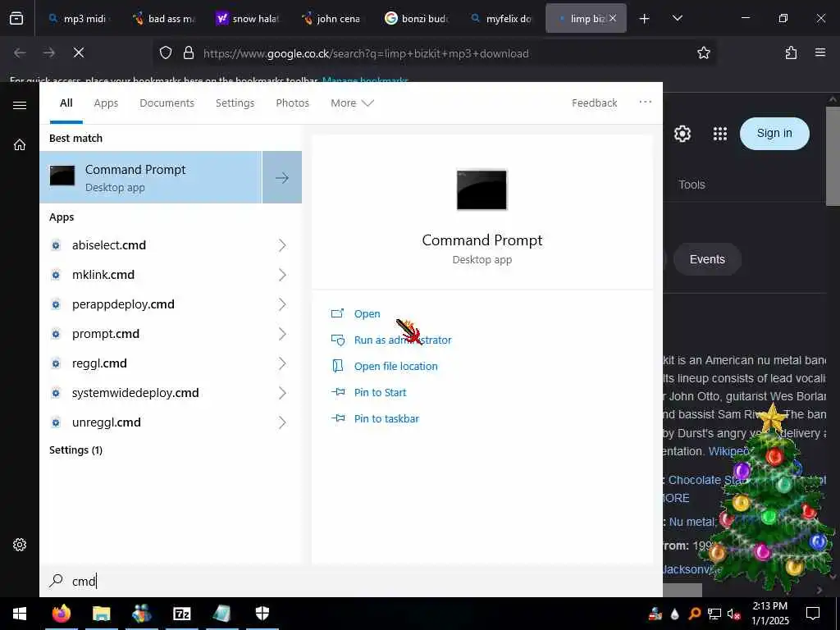Screen dimensions: 840x630
Task: Expand unreggl.cmd result chevron
Action: pos(282,422)
